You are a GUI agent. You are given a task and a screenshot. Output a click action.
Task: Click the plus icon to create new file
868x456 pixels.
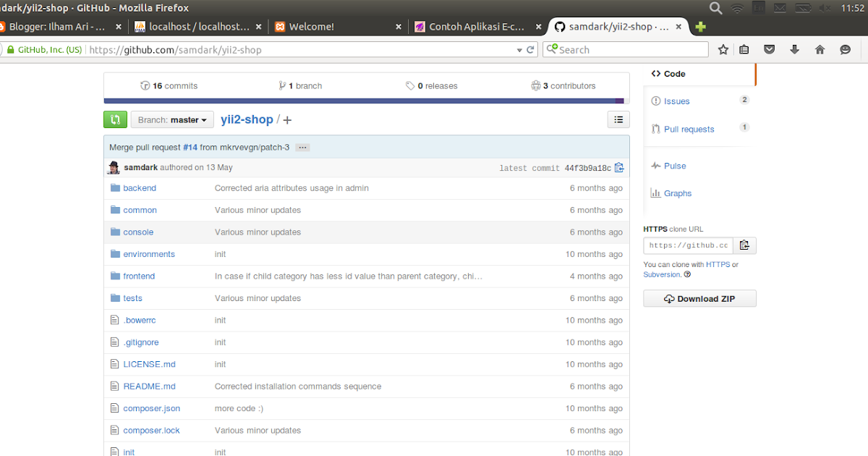click(x=287, y=120)
